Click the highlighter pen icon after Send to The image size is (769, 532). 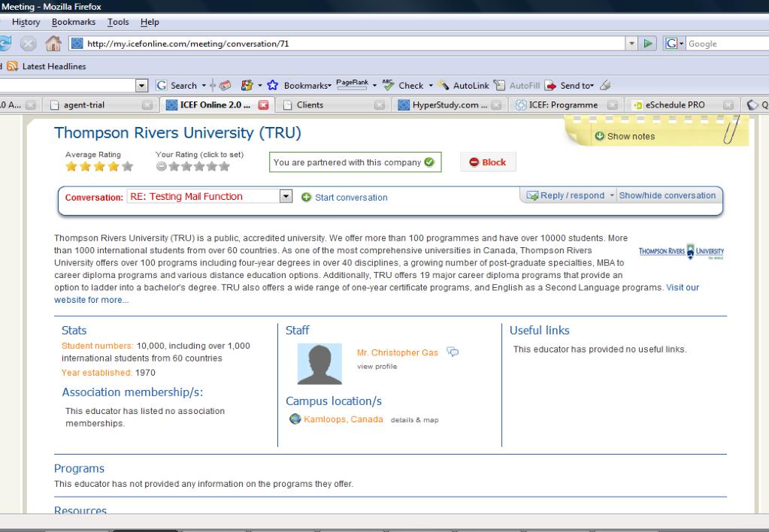point(605,86)
